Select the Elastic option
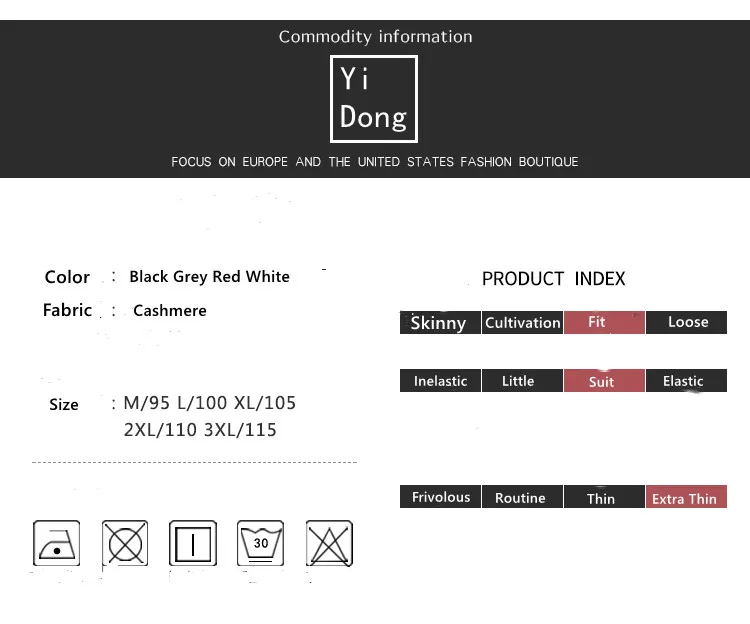Image resolution: width=750 pixels, height=624 pixels. coord(685,381)
